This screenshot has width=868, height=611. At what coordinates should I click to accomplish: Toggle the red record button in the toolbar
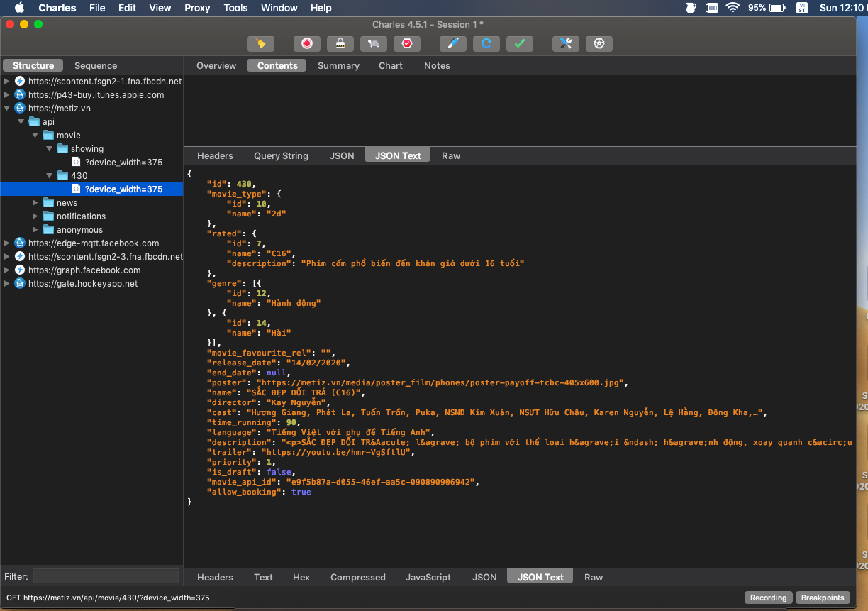click(307, 44)
